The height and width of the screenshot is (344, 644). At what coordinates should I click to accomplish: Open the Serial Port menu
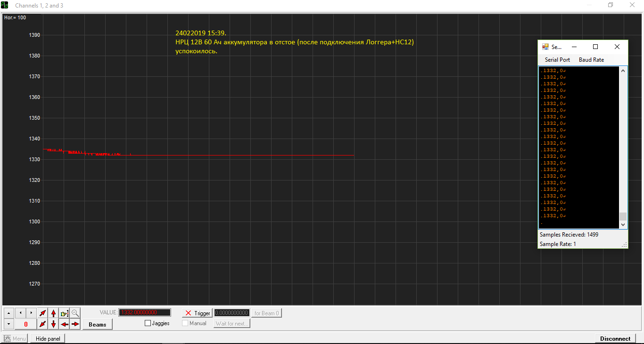(557, 60)
